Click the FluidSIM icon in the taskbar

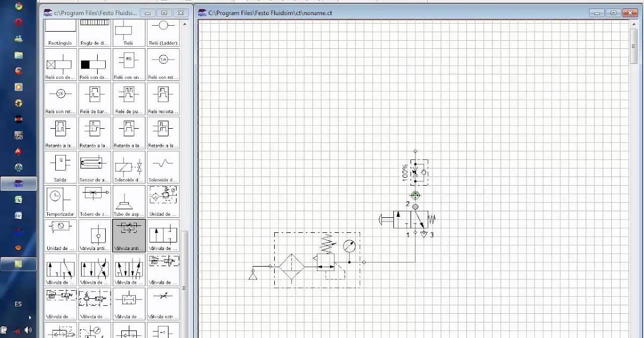click(19, 183)
